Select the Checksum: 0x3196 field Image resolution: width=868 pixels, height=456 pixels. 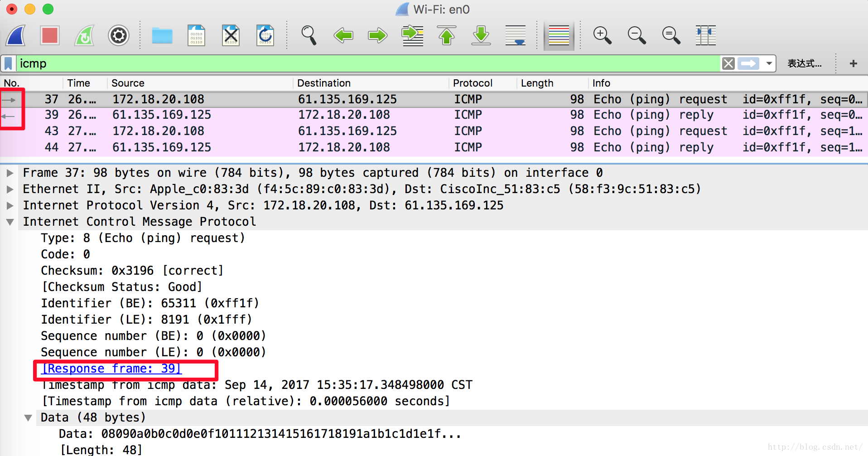132,271
